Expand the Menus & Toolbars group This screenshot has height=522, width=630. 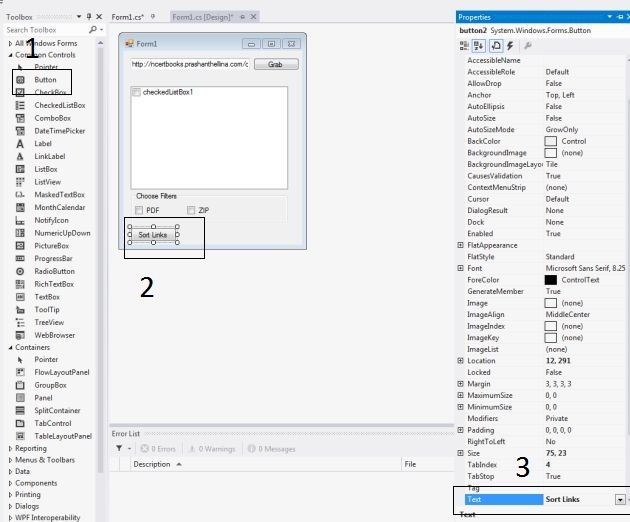(10, 460)
